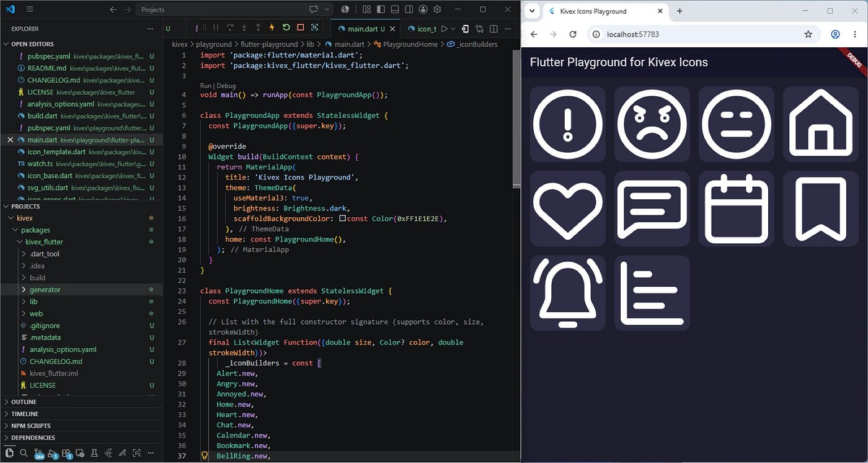The width and height of the screenshot is (868, 463).
Task: Open the Flutter widget inspector from debug toolbar
Action: pyautogui.click(x=314, y=28)
